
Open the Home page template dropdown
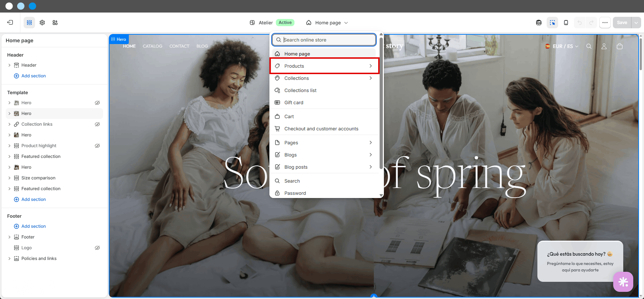[327, 23]
